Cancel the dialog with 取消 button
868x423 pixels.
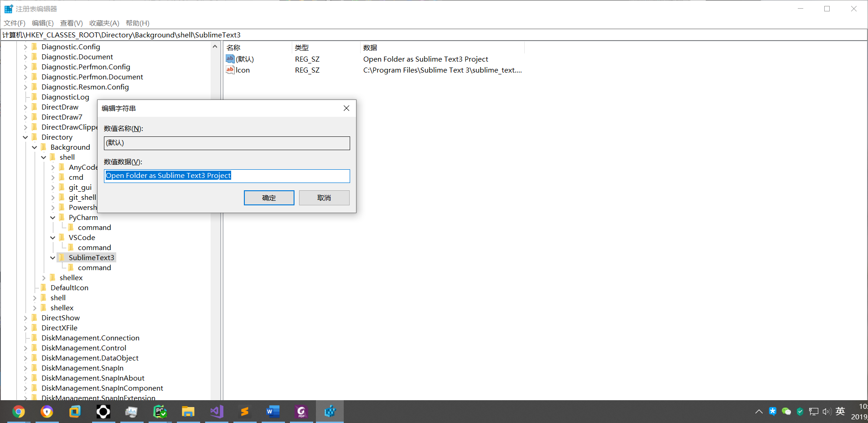tap(324, 198)
